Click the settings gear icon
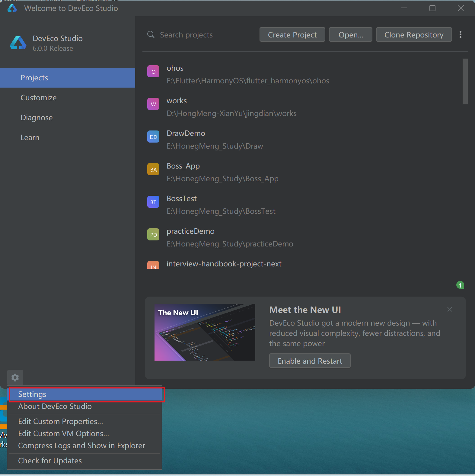This screenshot has height=476, width=475. [x=15, y=377]
